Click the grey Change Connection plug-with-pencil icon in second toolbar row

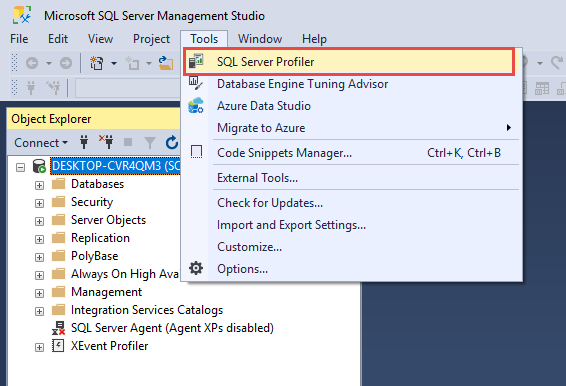53,87
